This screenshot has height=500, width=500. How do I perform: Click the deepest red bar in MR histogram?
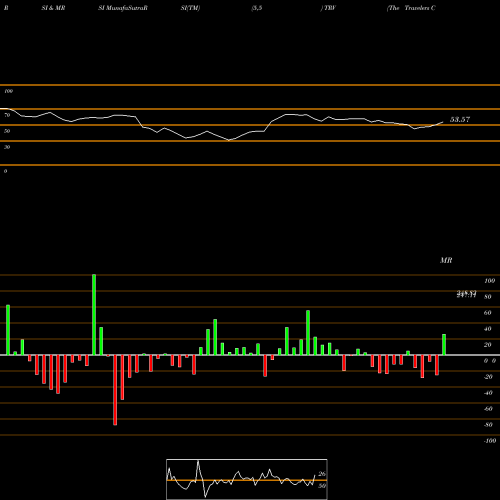pyautogui.click(x=115, y=390)
